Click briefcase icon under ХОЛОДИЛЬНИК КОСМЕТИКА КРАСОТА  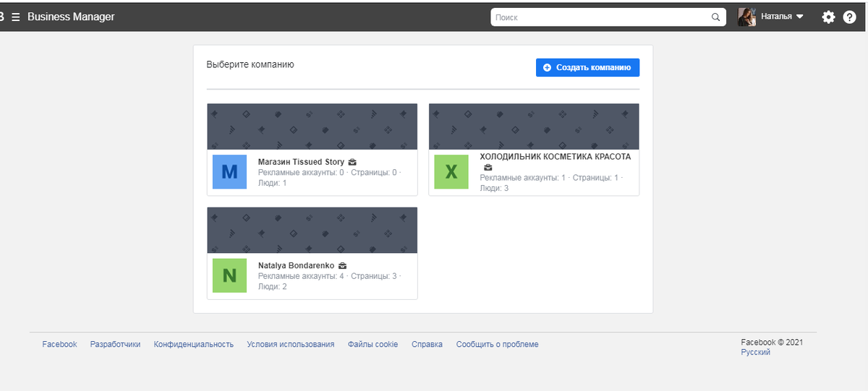pyautogui.click(x=488, y=168)
